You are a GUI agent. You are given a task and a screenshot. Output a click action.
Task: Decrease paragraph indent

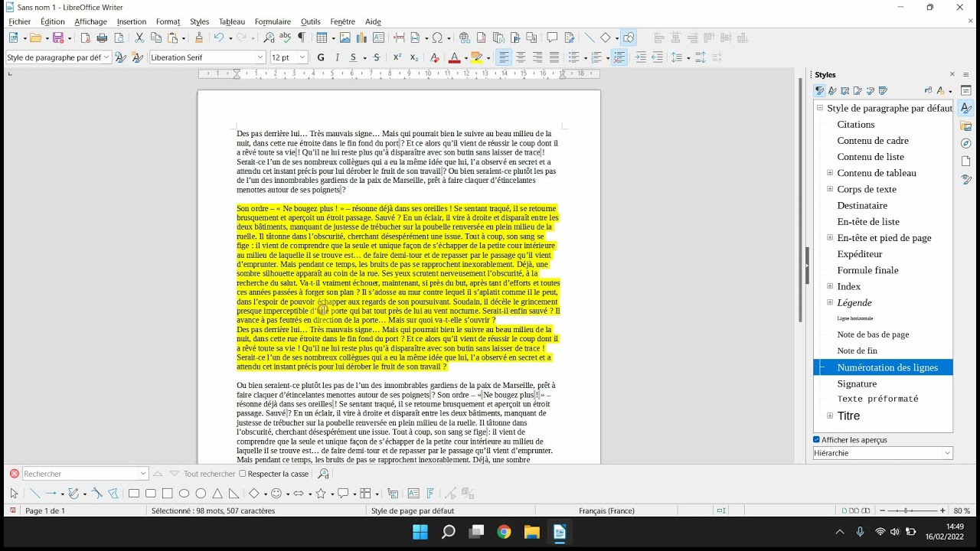pos(657,57)
